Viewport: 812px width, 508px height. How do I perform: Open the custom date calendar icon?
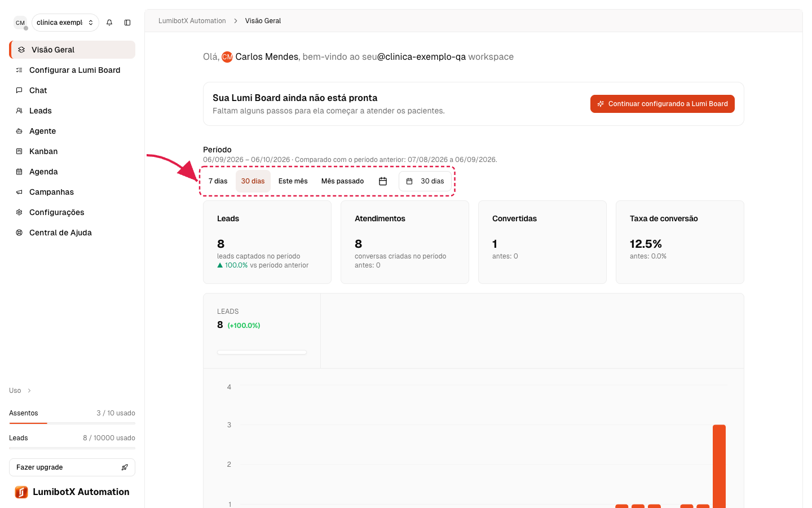point(383,181)
